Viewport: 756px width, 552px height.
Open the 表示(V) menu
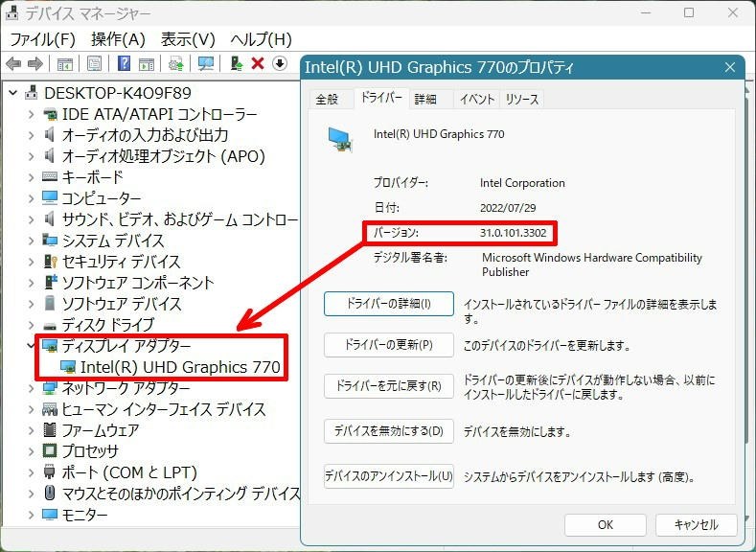[188, 39]
